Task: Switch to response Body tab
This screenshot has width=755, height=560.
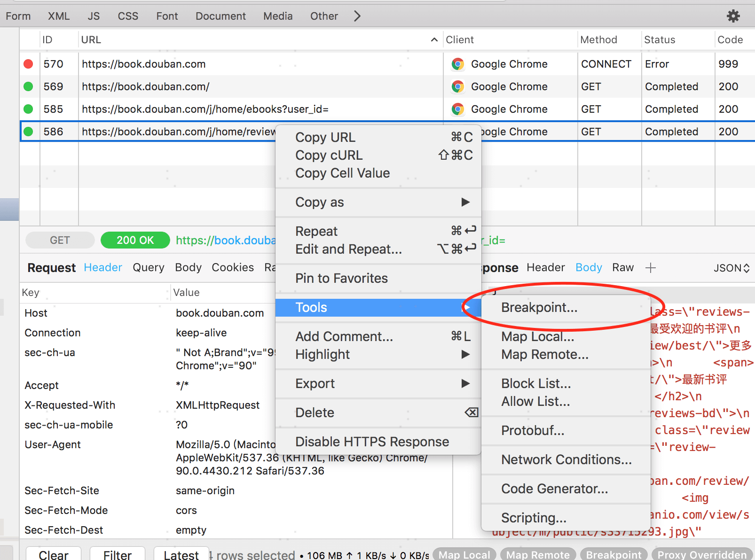Action: [x=589, y=267]
